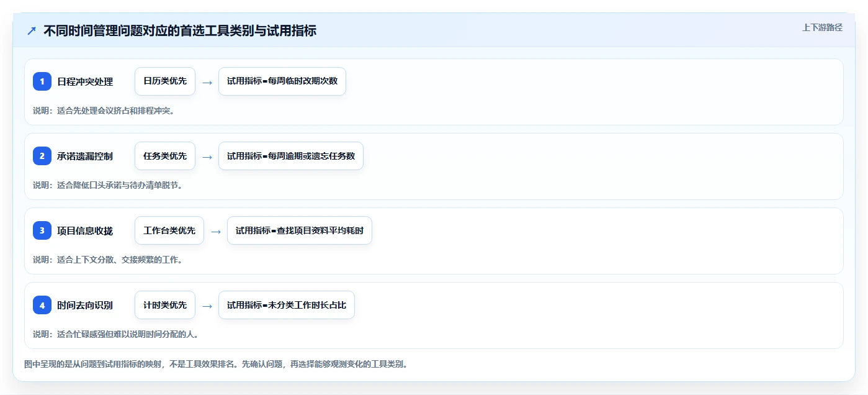This screenshot has height=395, width=868.
Task: Click the arrow after 日历类优先
Action: pyautogui.click(x=207, y=82)
